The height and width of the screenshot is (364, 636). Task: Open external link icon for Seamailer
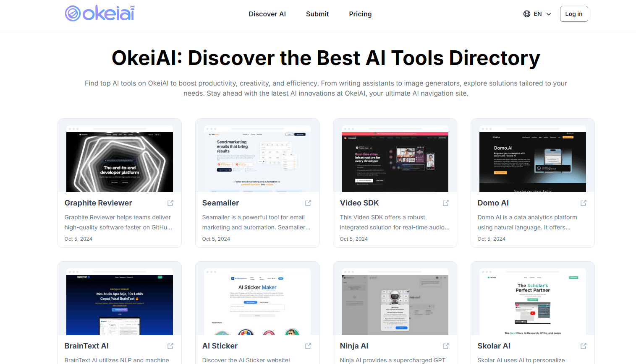click(308, 203)
